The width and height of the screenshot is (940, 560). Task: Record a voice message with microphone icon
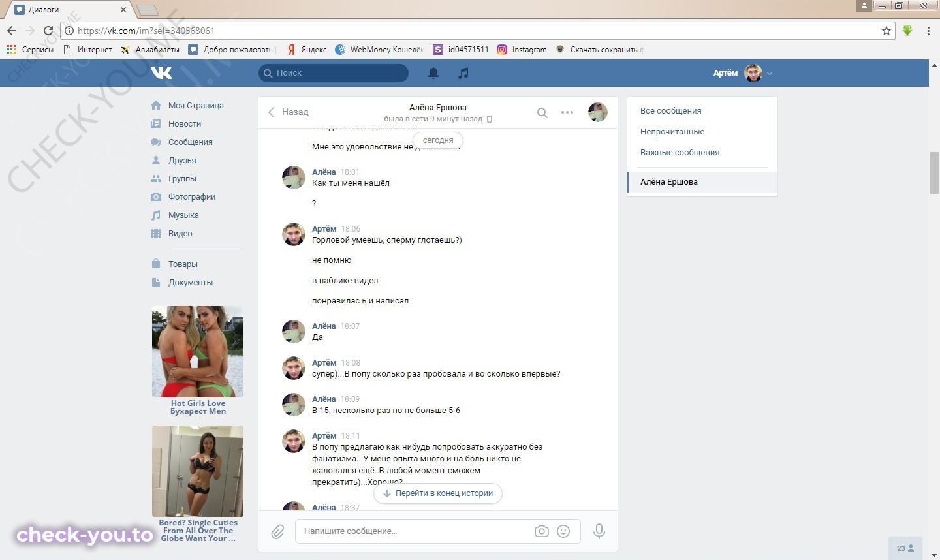pyautogui.click(x=599, y=531)
